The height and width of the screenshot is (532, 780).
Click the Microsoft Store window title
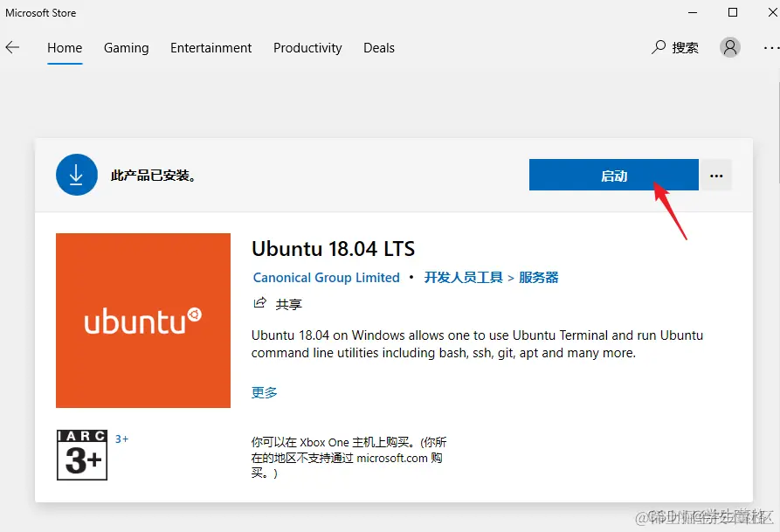pyautogui.click(x=41, y=13)
